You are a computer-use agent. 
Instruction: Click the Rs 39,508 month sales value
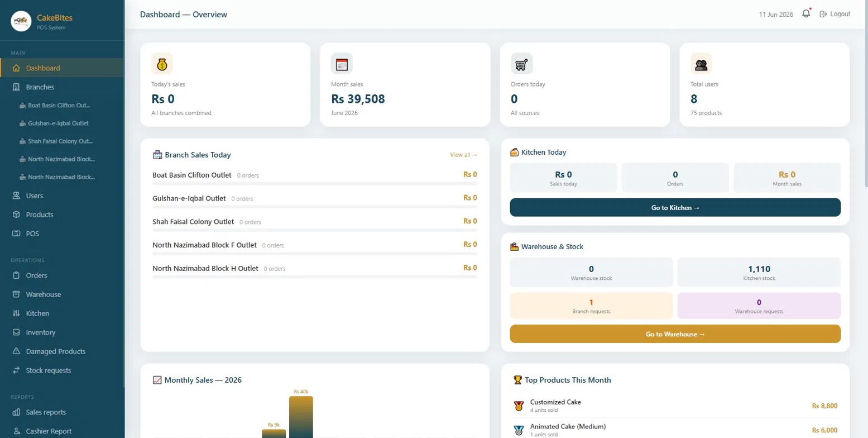coord(358,99)
